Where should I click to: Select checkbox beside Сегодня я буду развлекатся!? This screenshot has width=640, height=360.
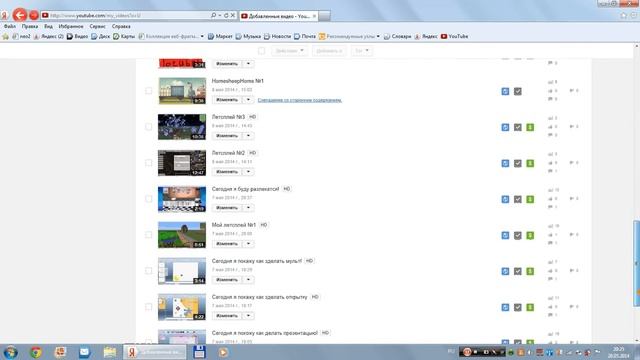[149, 199]
